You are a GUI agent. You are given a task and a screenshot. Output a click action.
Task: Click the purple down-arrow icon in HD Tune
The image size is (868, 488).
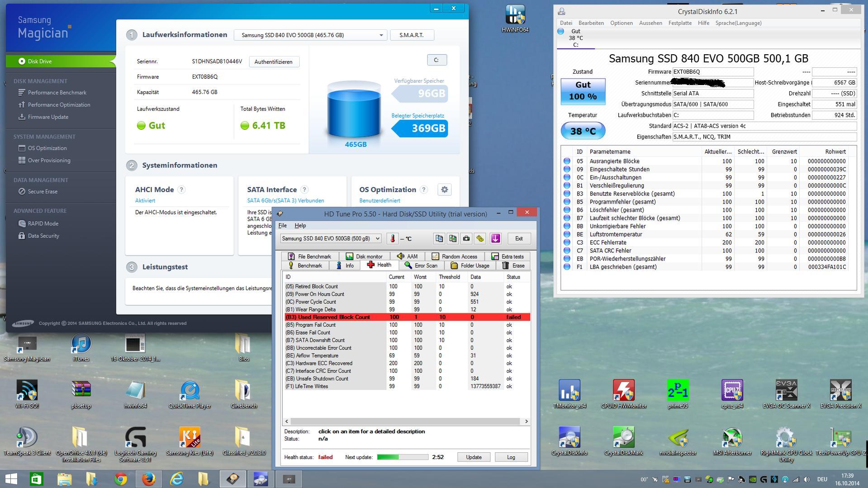click(495, 238)
